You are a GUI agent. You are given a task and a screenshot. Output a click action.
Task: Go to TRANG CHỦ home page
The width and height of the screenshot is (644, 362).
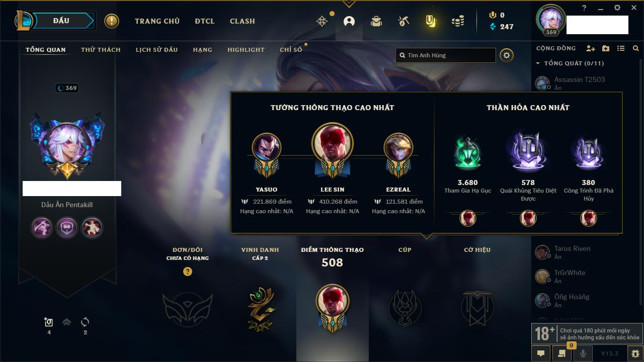click(x=157, y=21)
